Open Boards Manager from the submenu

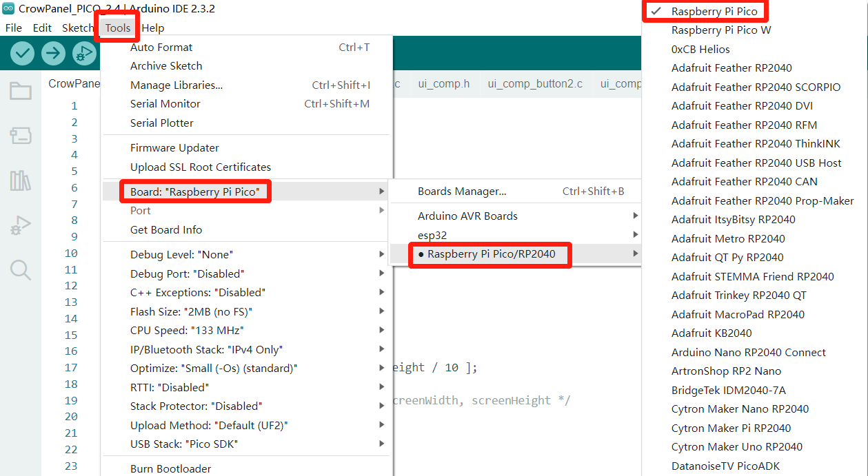[515, 192]
